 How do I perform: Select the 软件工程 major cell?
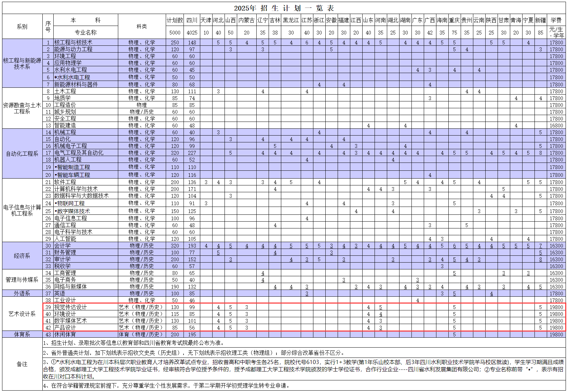[85, 182]
